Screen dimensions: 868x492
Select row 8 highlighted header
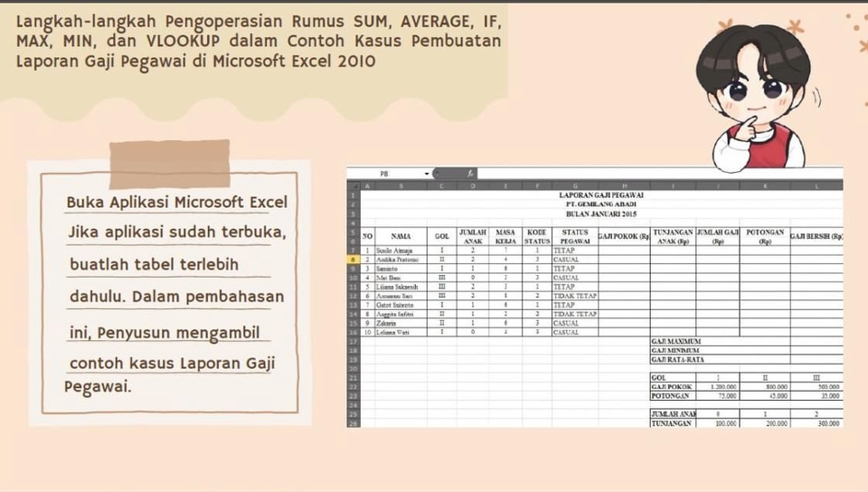pyautogui.click(x=353, y=260)
